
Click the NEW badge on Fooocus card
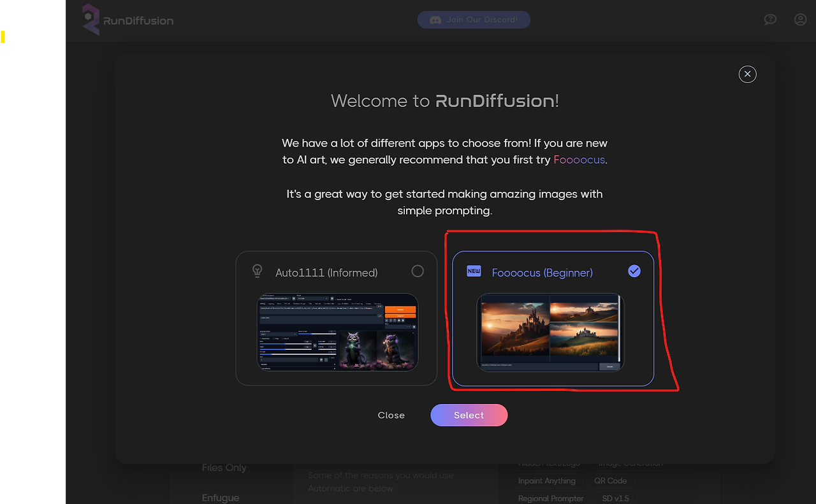pos(474,271)
